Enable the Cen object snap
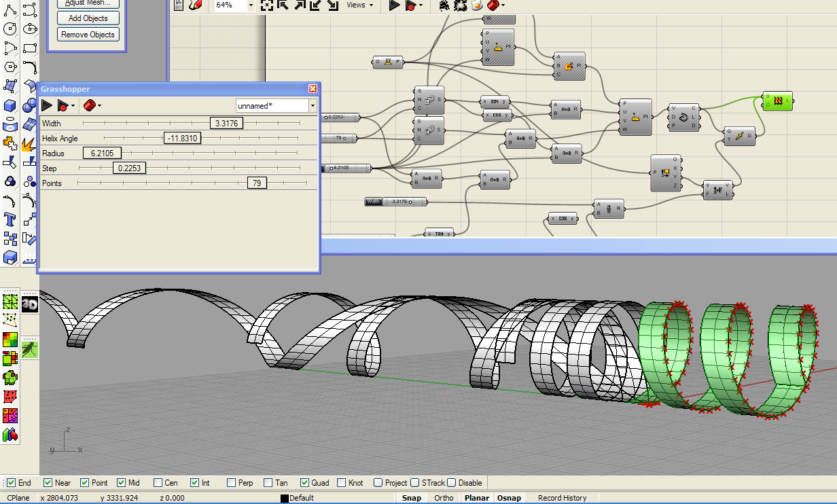 click(156, 483)
